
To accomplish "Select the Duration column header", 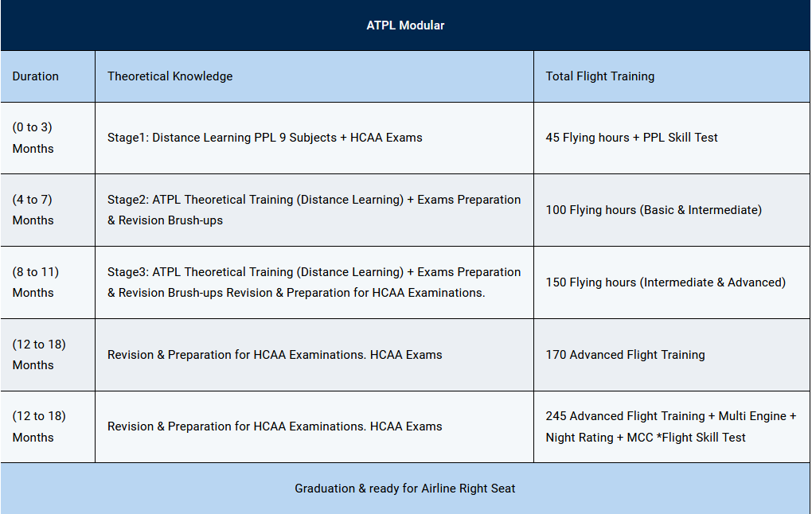I will click(36, 76).
